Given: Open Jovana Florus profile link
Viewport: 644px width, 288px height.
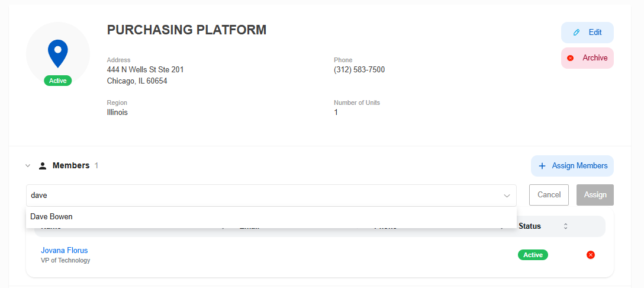Looking at the screenshot, I should pos(64,250).
